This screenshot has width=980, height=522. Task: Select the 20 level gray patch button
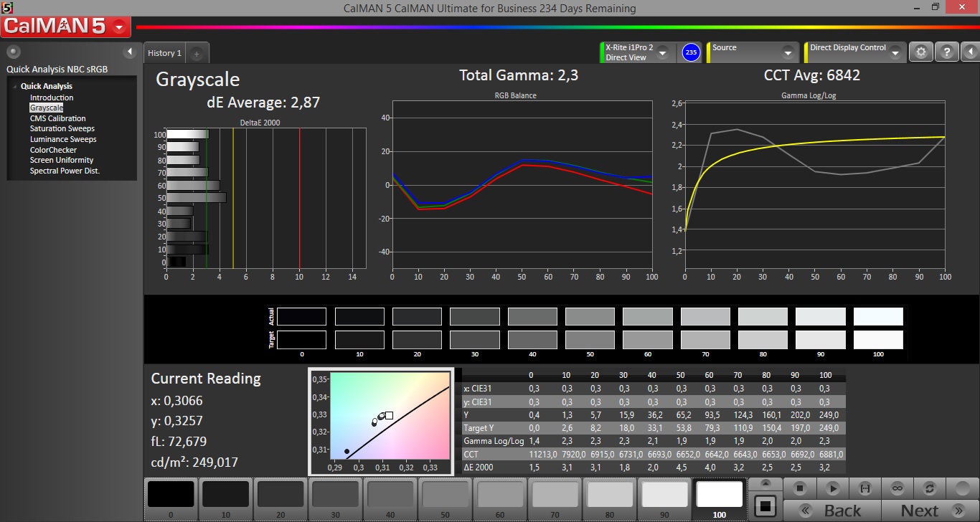(x=280, y=499)
